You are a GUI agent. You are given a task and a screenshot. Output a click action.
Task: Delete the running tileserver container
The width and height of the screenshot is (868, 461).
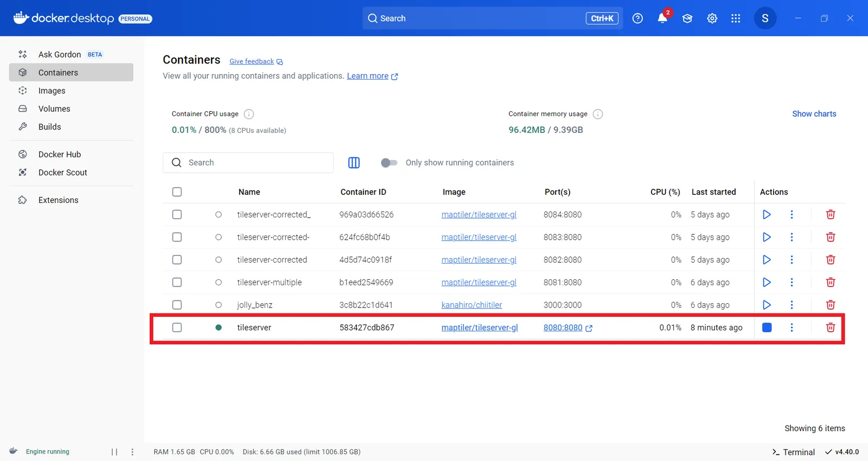point(830,328)
